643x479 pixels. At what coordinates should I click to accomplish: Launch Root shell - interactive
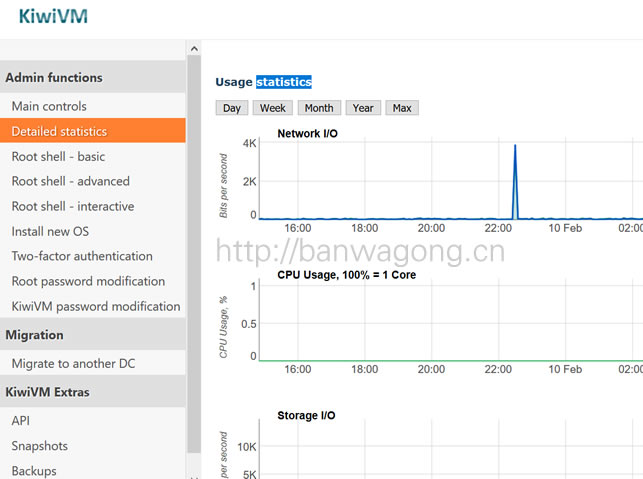[72, 206]
